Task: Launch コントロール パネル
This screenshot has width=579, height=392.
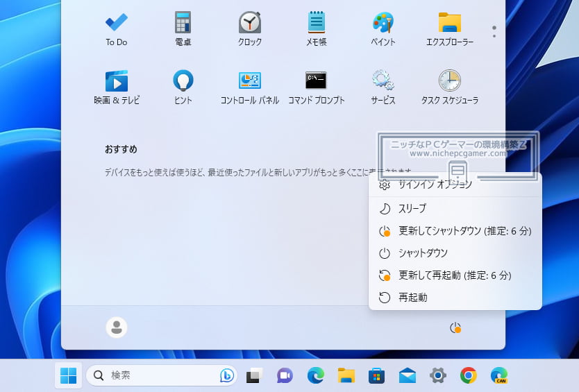Action: 249,86
